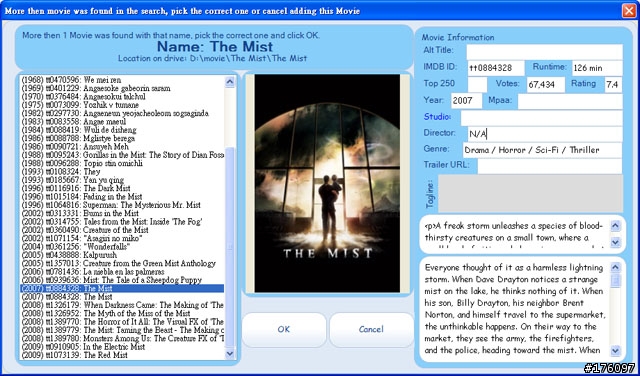Select second unhighlighted (2007) The Mist row
The image size is (640, 376).
click(x=122, y=297)
